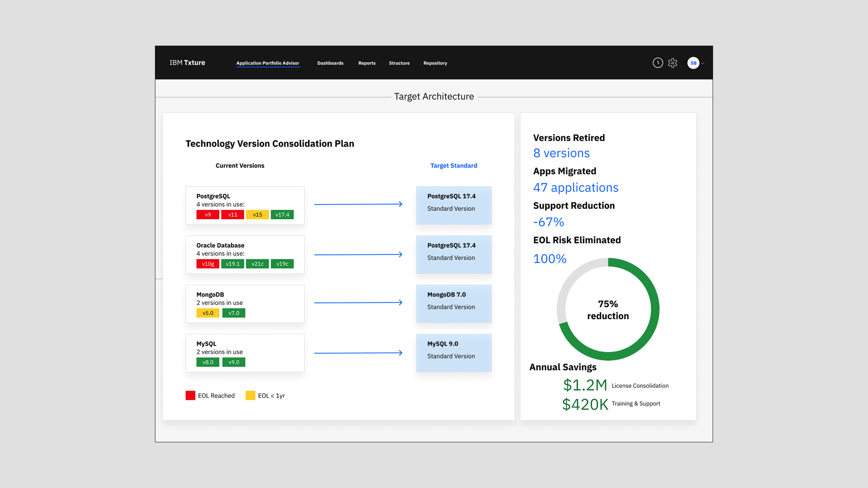Viewport: 868px width, 488px height.
Task: Click the PostgreSQL v11 version tag
Action: [232, 215]
